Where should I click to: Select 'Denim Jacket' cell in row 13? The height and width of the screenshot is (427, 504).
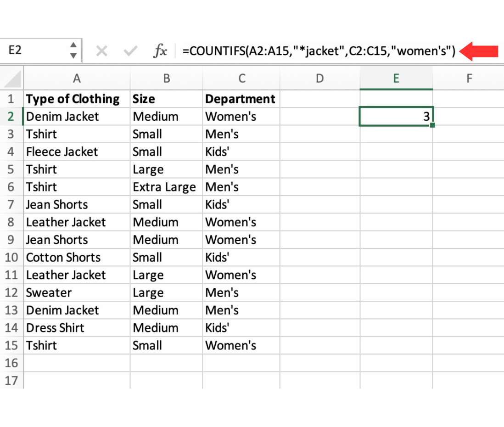click(77, 310)
